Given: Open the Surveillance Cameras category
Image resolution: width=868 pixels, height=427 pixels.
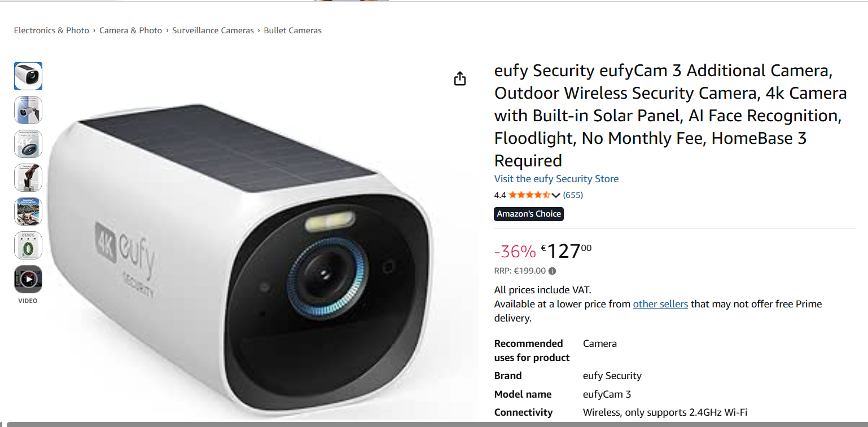Looking at the screenshot, I should 213,30.
